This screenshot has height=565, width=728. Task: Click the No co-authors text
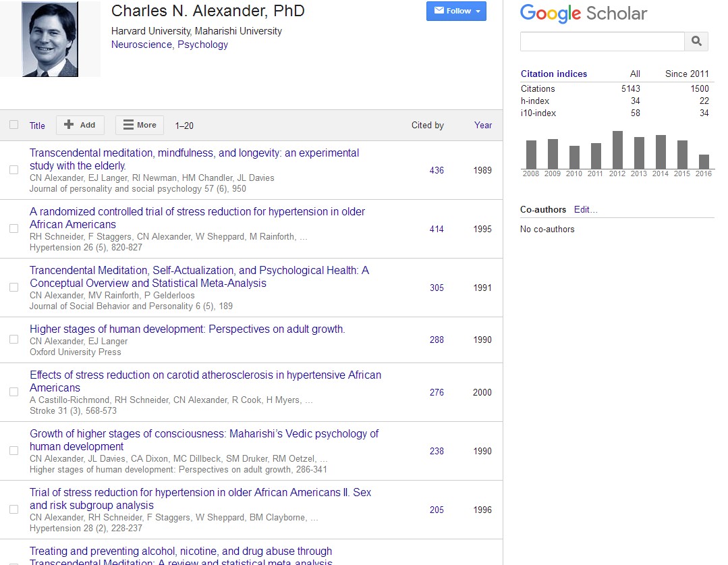547,229
